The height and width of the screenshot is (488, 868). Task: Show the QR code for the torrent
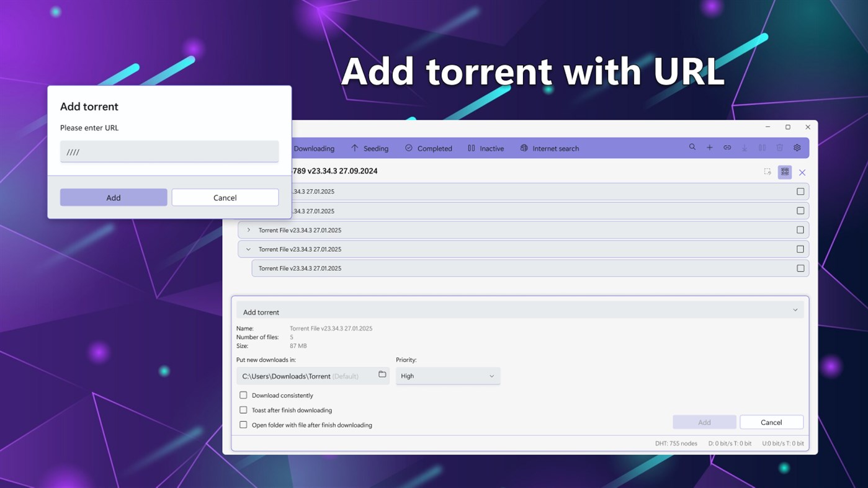click(x=784, y=172)
